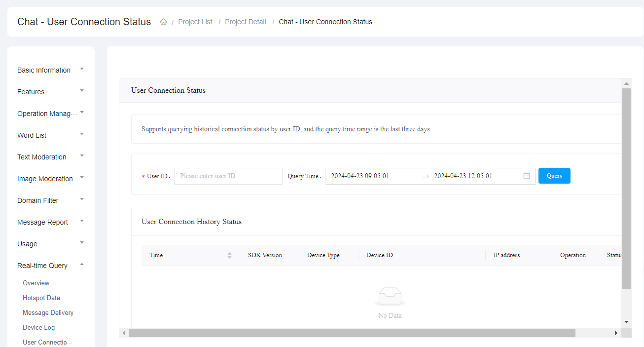Click the start time 2024-04-23 09:05:01

[360, 176]
